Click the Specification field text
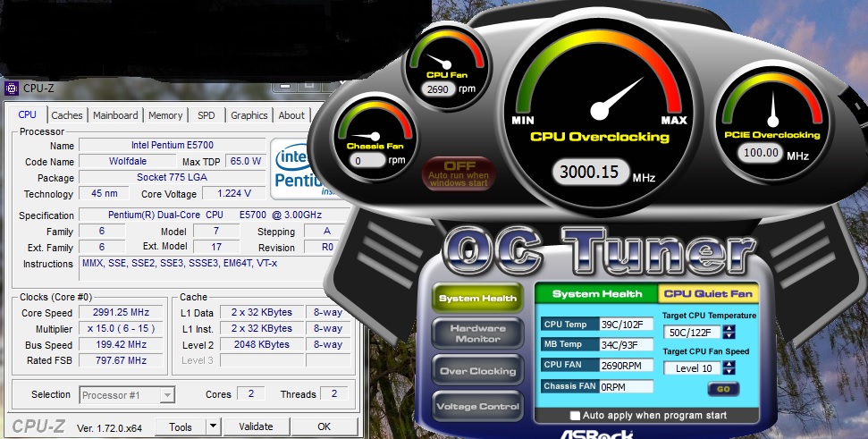Screen dimensions: 868x439 click(215, 215)
